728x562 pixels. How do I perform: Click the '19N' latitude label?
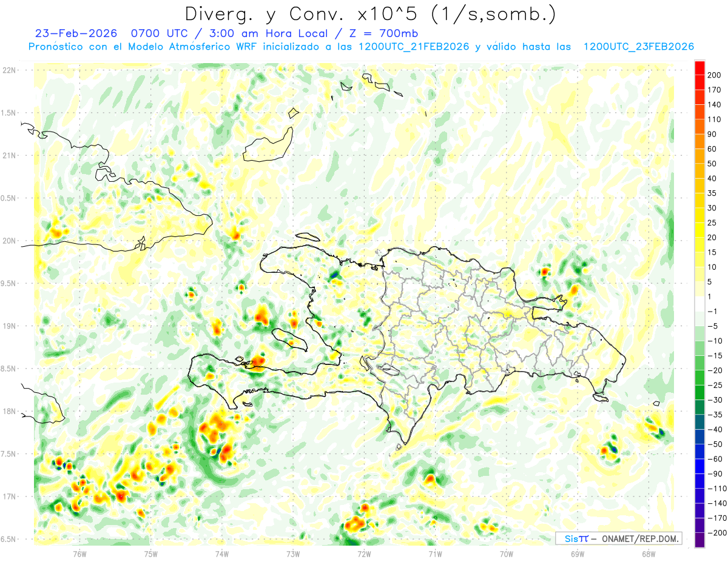(8, 326)
